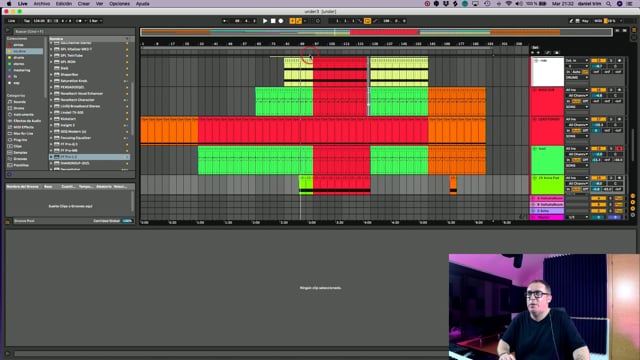Expand the Insight 2 plugin entry

coord(51,125)
